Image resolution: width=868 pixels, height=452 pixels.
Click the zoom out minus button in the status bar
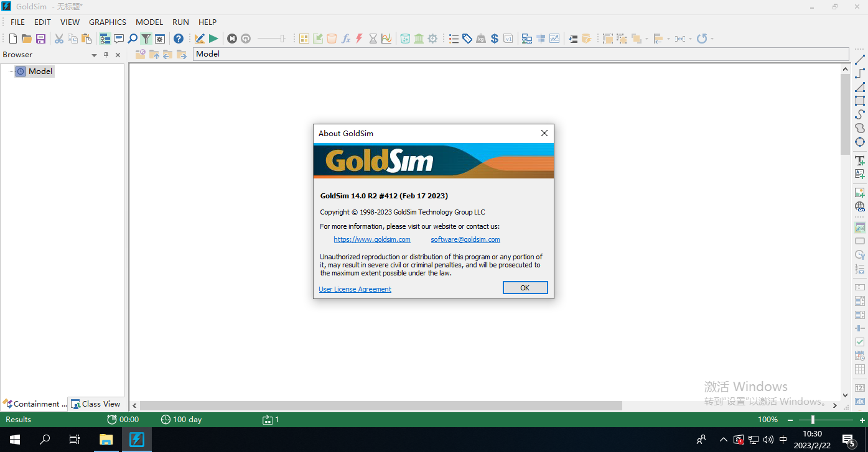(790, 420)
